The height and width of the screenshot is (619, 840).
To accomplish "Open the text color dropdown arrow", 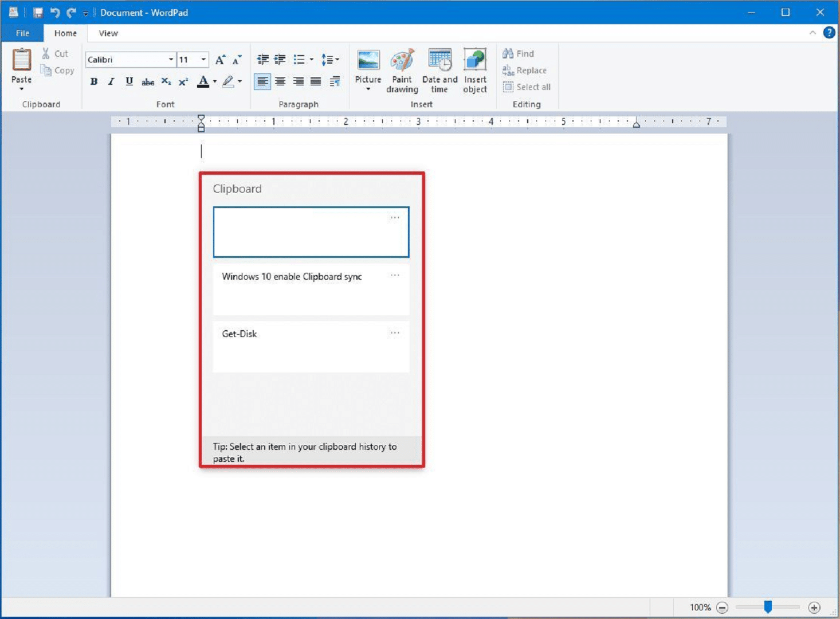I will point(215,81).
